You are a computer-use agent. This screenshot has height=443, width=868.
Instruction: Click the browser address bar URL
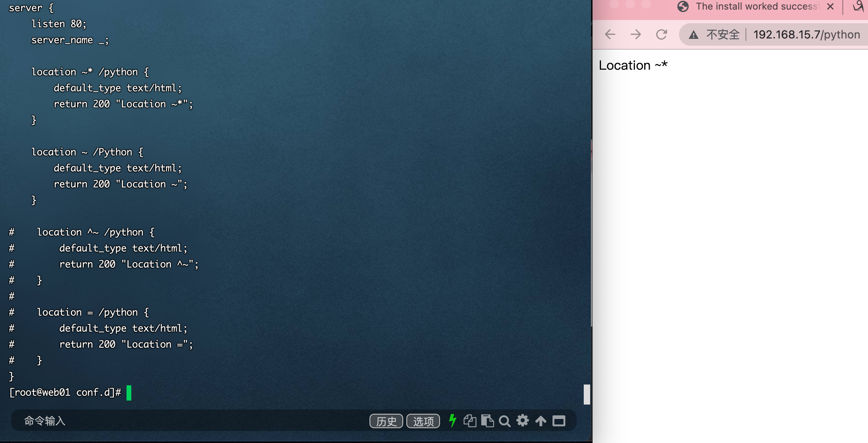(x=806, y=35)
